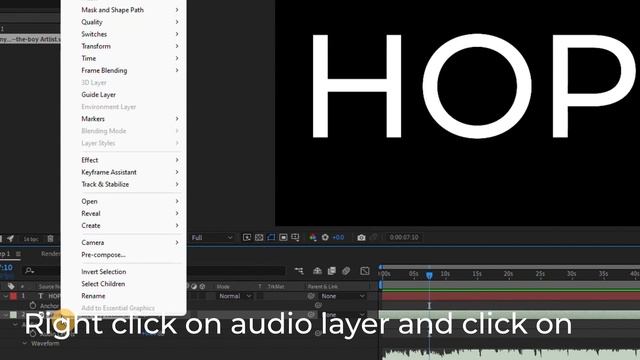Click the parent pick whip for layer 1
The image size is (640, 360).
tap(311, 296)
